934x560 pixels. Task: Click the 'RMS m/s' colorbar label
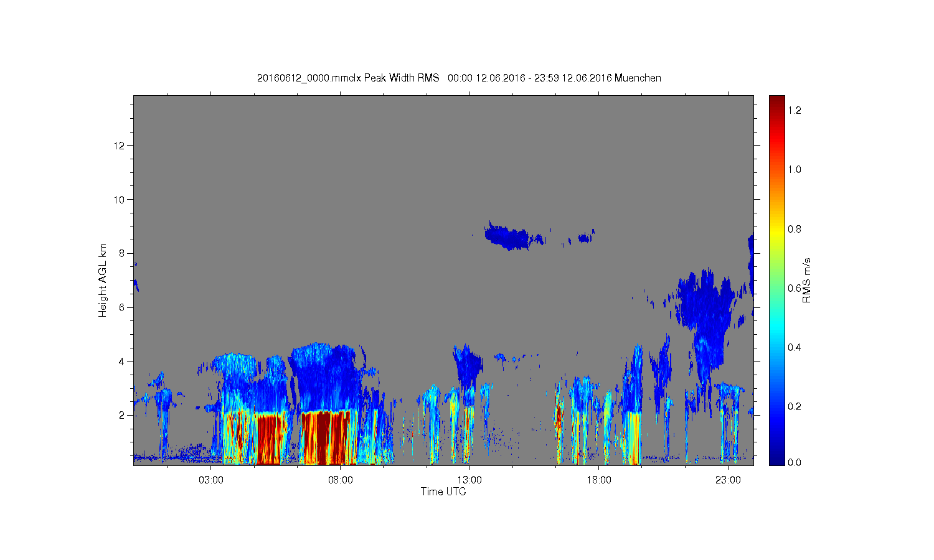click(x=806, y=280)
